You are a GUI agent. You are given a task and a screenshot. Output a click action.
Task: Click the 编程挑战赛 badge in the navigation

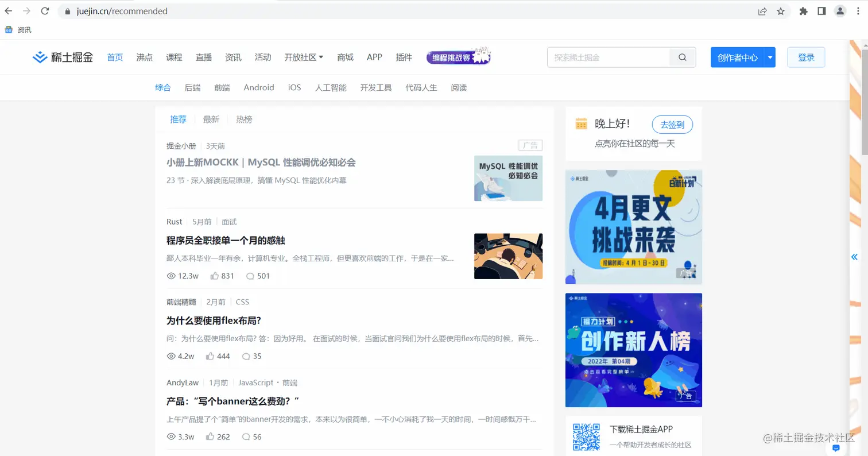(x=459, y=57)
